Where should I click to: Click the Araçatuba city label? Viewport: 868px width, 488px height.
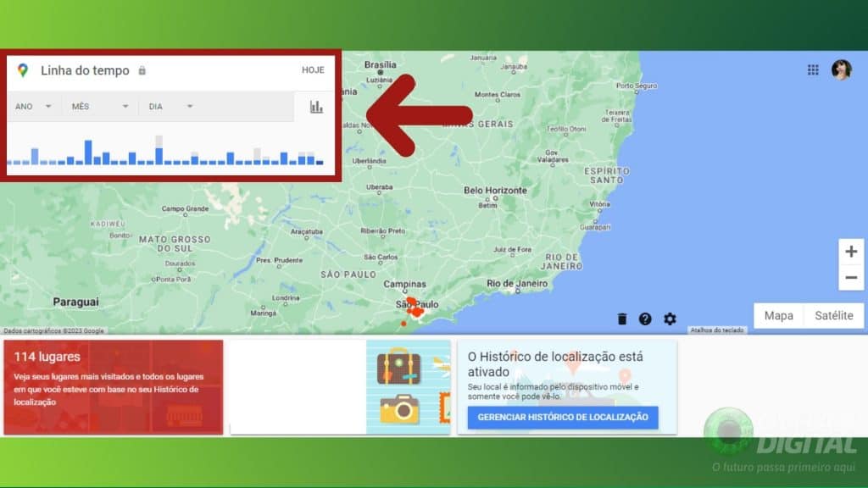coord(307,232)
